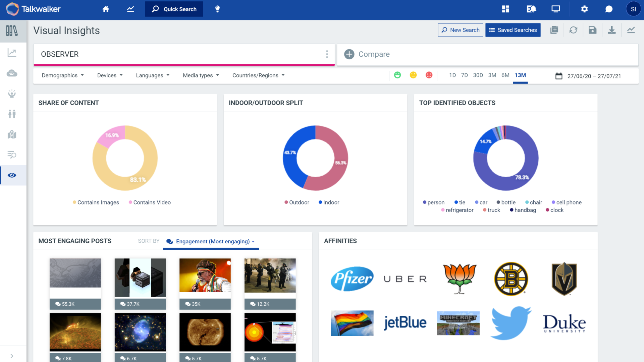The width and height of the screenshot is (644, 362).
Task: Click the library books sidebar icon
Action: [12, 31]
